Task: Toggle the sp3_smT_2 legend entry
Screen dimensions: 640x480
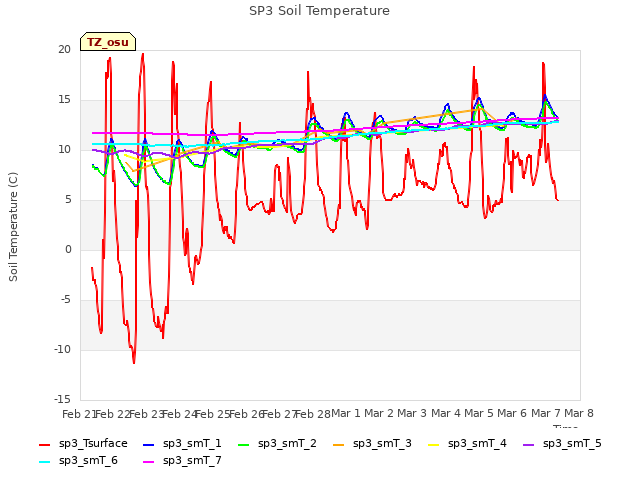Action: (277, 444)
